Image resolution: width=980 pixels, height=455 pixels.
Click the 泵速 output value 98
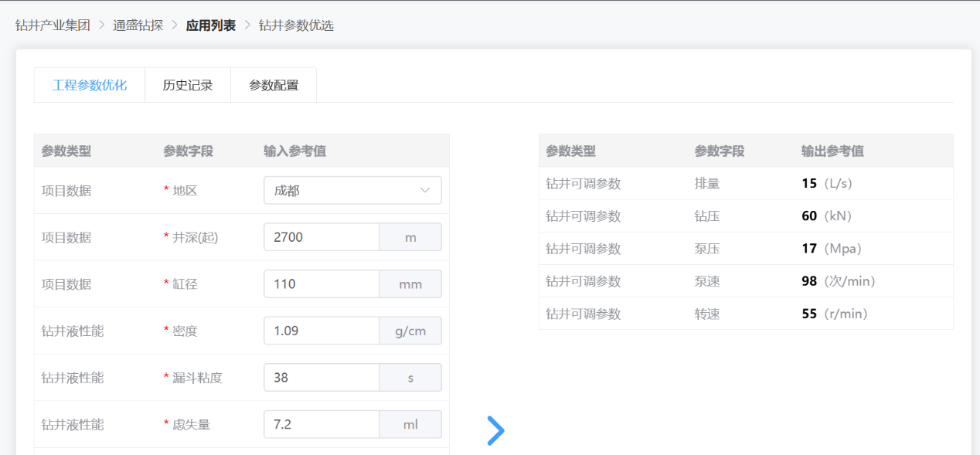(x=809, y=281)
